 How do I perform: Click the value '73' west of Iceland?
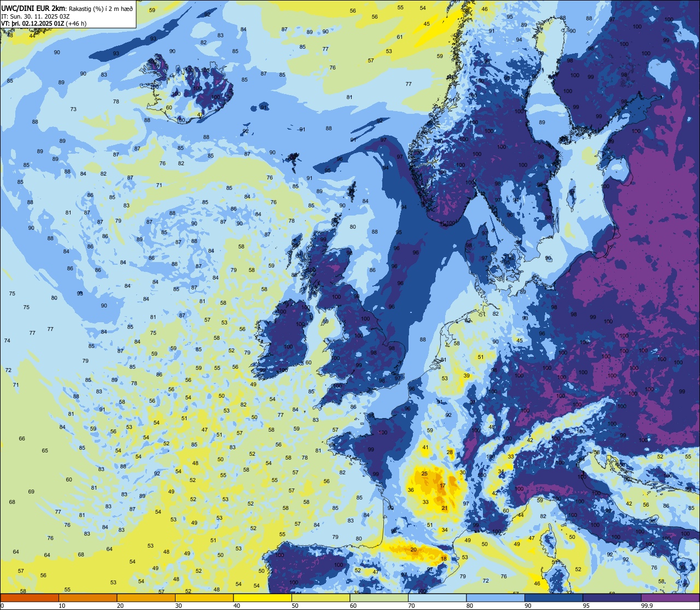[73, 109]
